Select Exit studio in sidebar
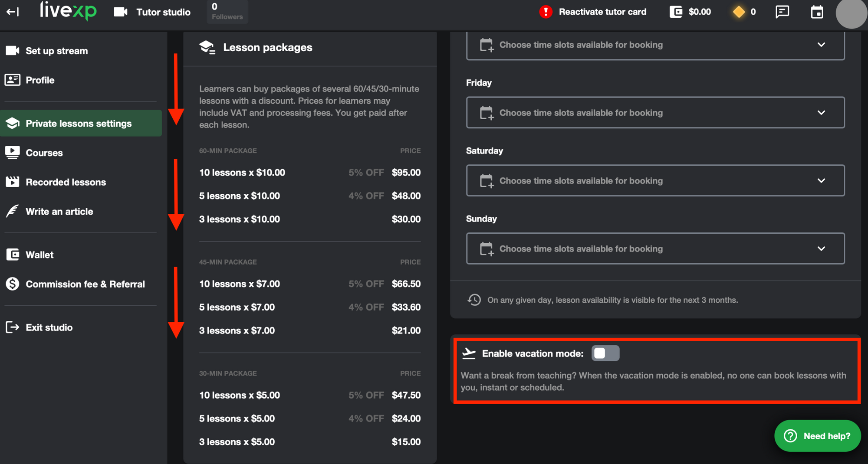Screen dimensions: 868x464 click(49, 327)
